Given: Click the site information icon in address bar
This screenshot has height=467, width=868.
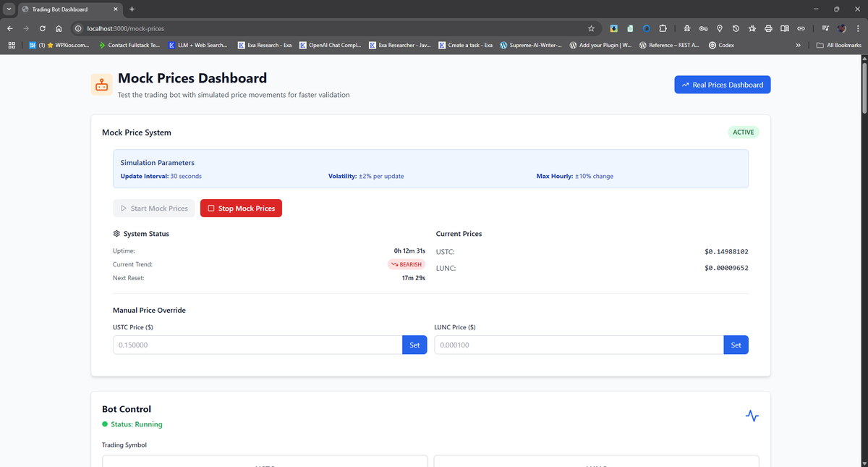Looking at the screenshot, I should (78, 28).
